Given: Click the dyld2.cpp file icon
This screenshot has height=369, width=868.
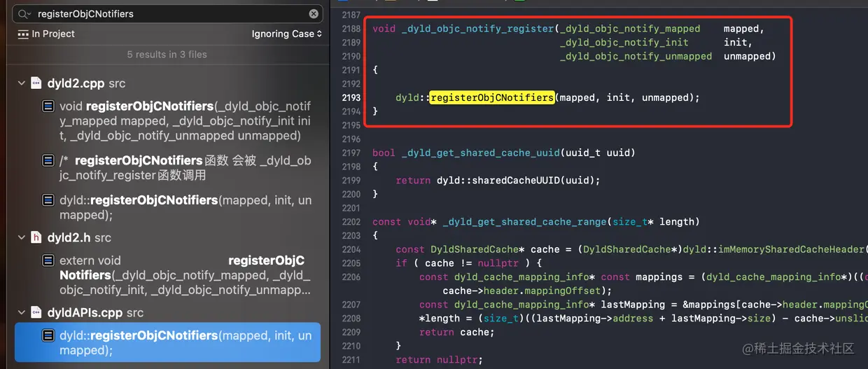Looking at the screenshot, I should coord(36,83).
